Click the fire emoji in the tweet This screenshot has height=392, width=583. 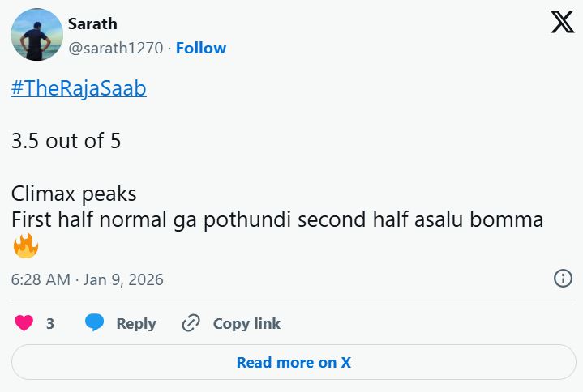[26, 245]
